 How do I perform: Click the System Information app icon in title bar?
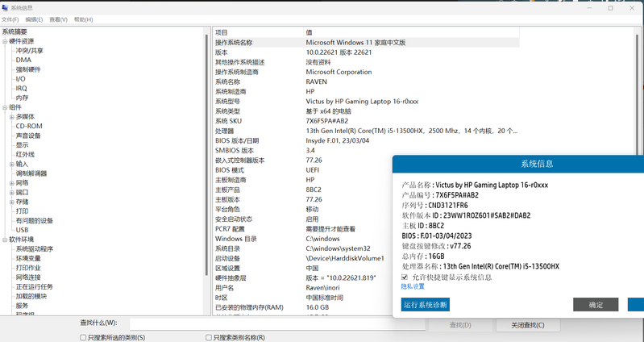click(x=5, y=7)
